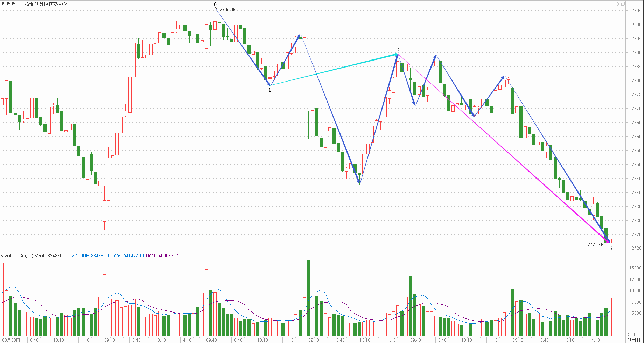Screen dimensions: 644x343
Task: Select wave label 3 at chart bottom
Action: pyautogui.click(x=611, y=248)
